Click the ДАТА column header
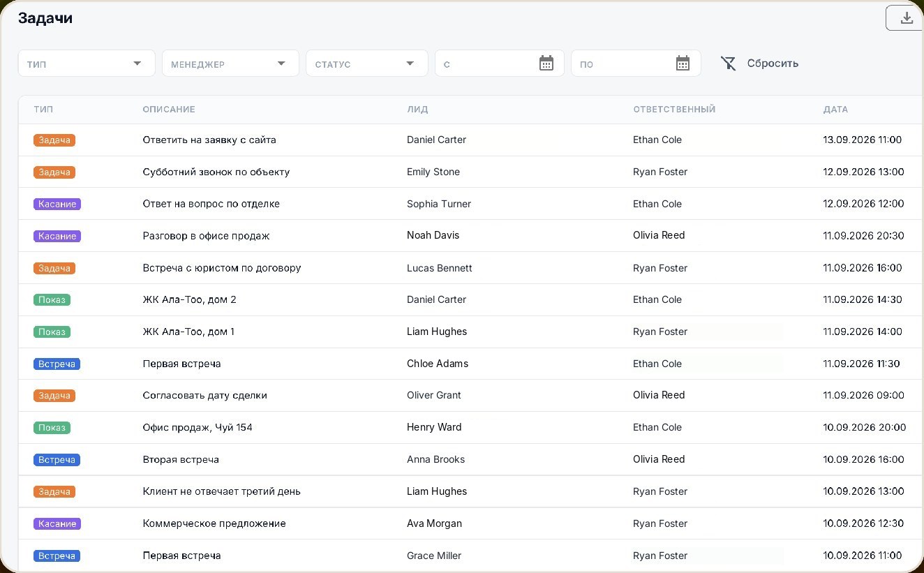This screenshot has height=573, width=924. coord(835,110)
